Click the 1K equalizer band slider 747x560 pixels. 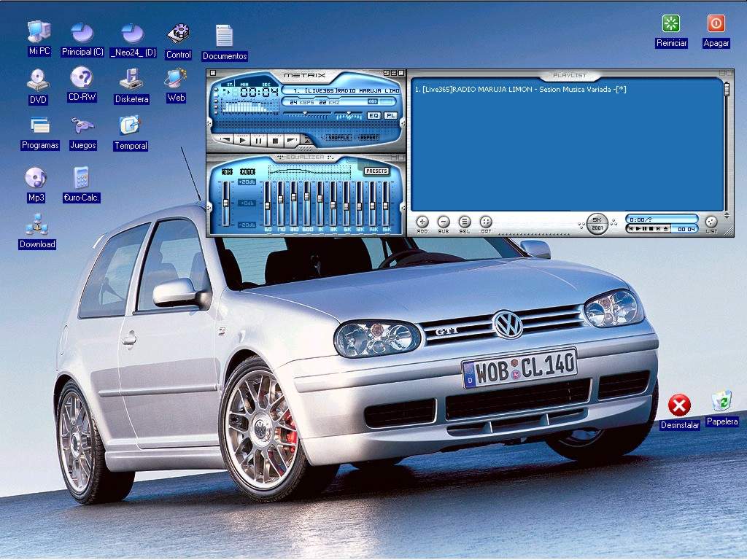pos(320,204)
